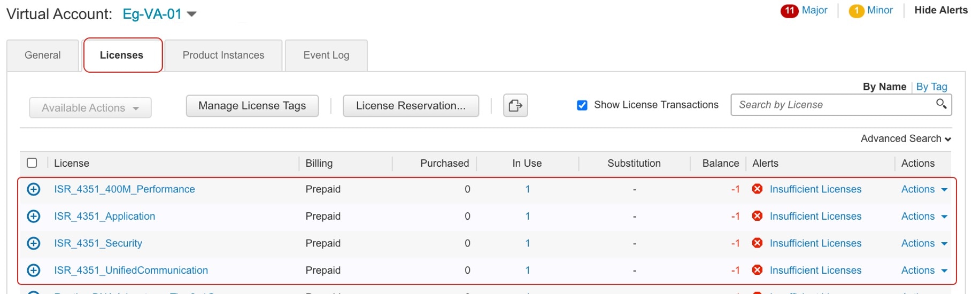The image size is (980, 294).
Task: Click the Balance column header
Action: 721,163
